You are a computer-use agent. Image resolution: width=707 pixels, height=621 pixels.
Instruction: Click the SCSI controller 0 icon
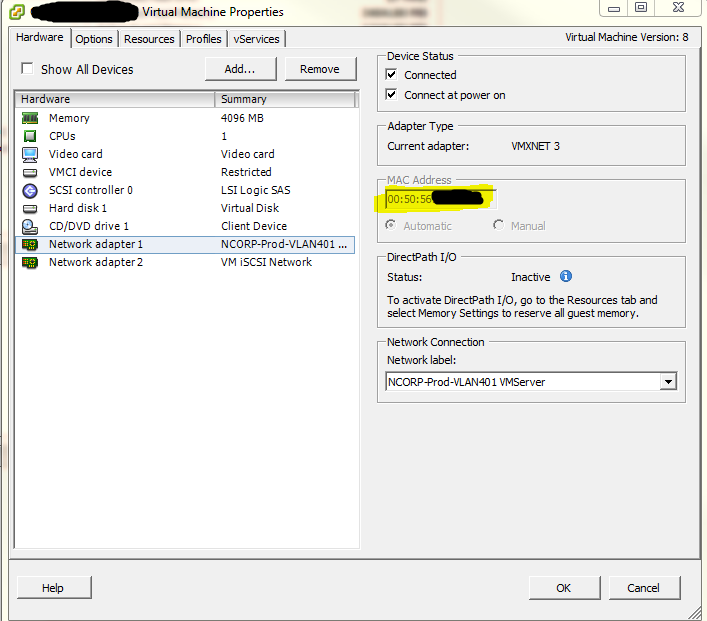[x=30, y=190]
